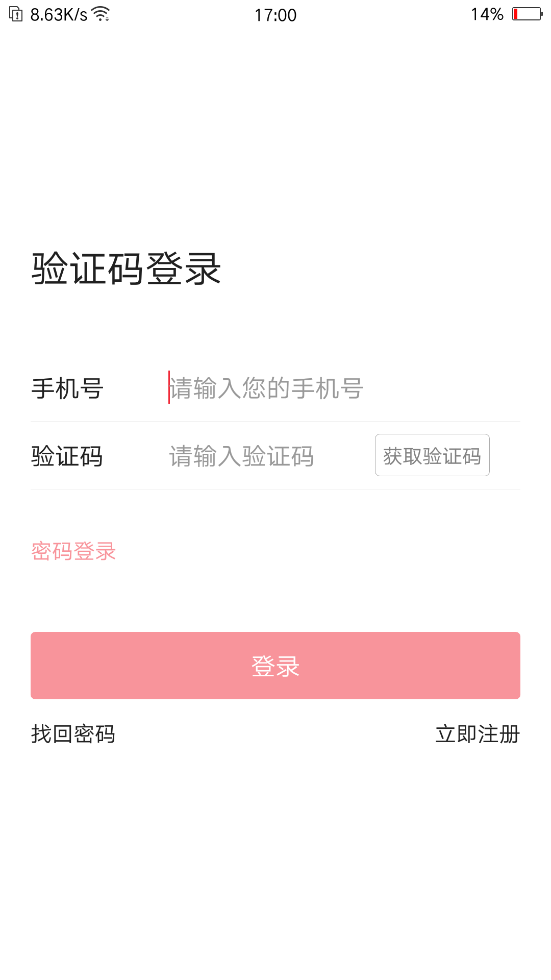
Task: Tap the battery icon in the status bar
Action: pyautogui.click(x=527, y=14)
